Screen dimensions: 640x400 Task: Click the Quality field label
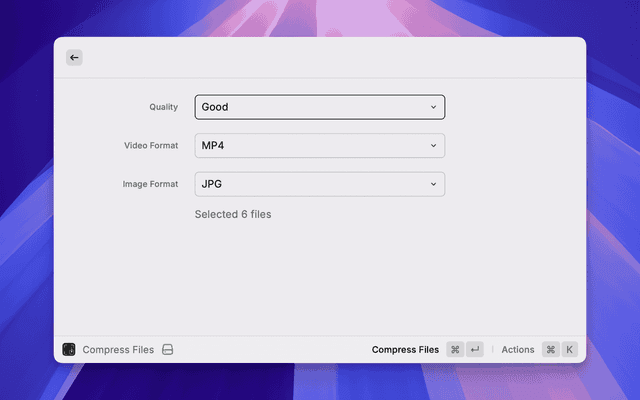point(163,107)
